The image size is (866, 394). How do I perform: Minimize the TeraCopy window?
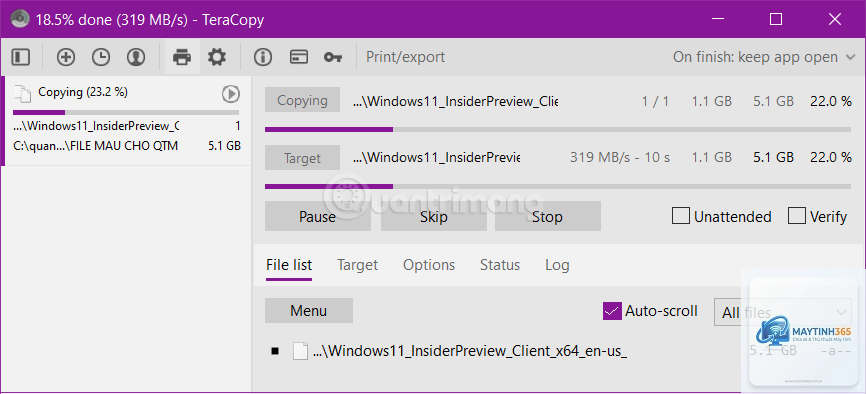(717, 19)
